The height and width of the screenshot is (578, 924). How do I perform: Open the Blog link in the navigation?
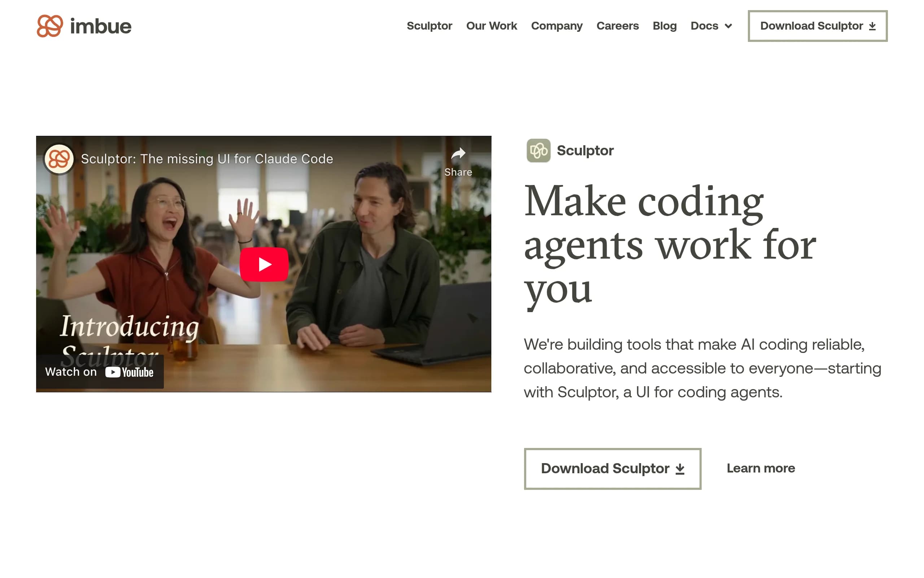pyautogui.click(x=664, y=26)
